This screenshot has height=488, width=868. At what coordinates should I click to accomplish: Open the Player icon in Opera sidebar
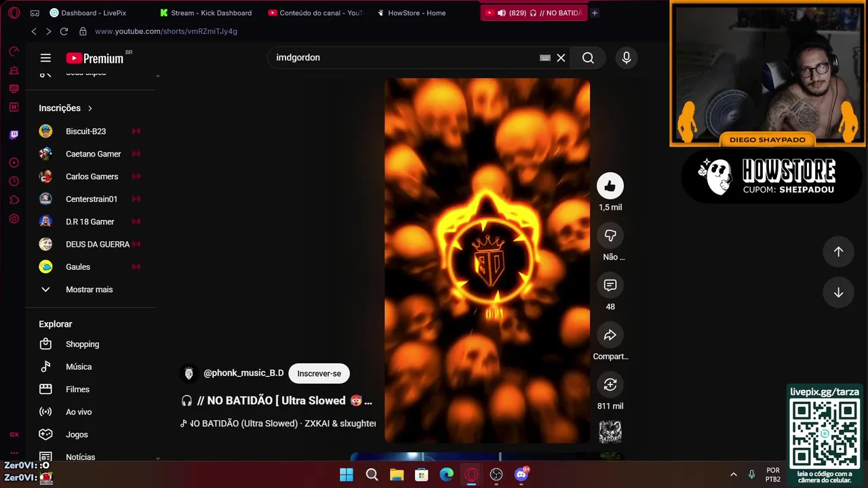click(14, 163)
